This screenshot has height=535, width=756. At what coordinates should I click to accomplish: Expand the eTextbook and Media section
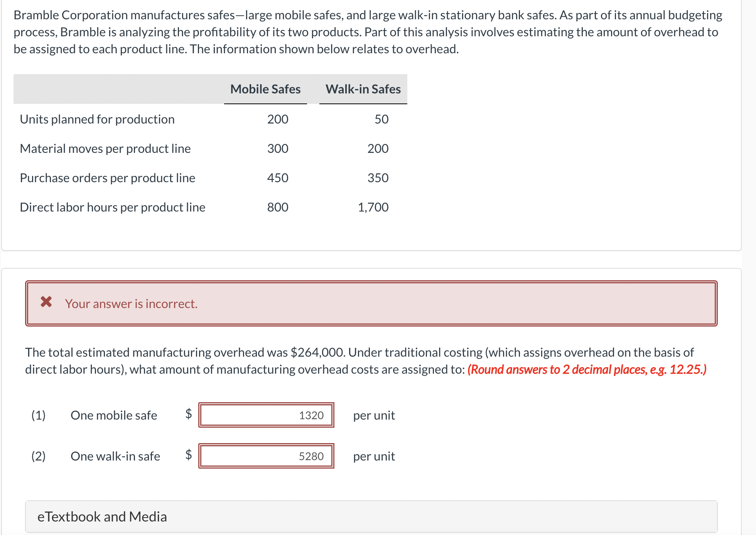[102, 516]
